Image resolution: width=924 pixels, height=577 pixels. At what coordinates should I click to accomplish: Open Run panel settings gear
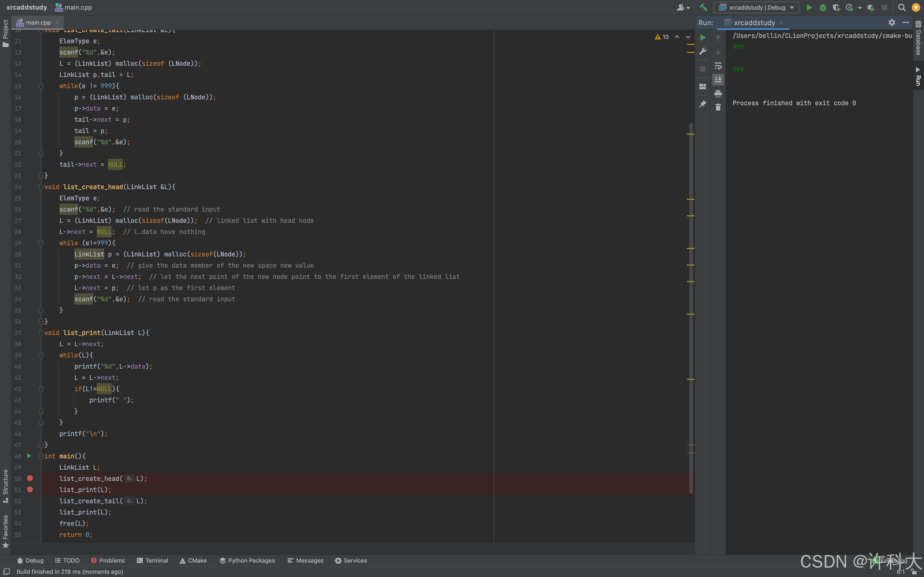[x=892, y=22]
